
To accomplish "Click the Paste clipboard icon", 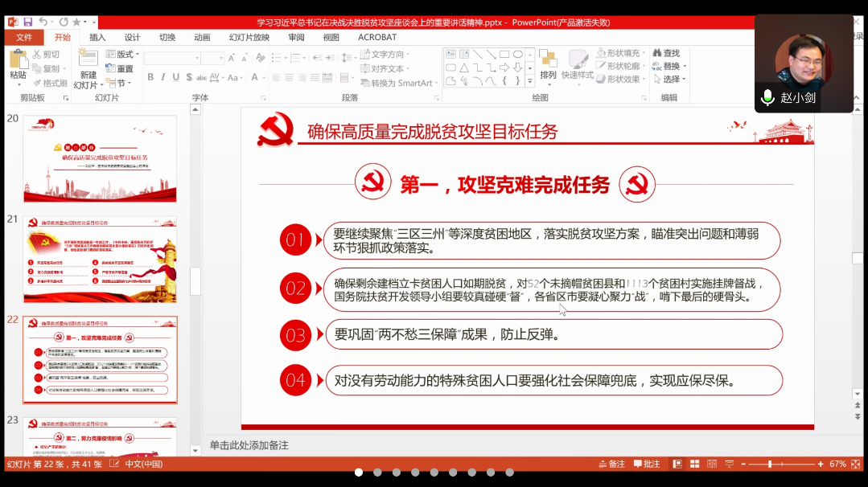I will [18, 63].
